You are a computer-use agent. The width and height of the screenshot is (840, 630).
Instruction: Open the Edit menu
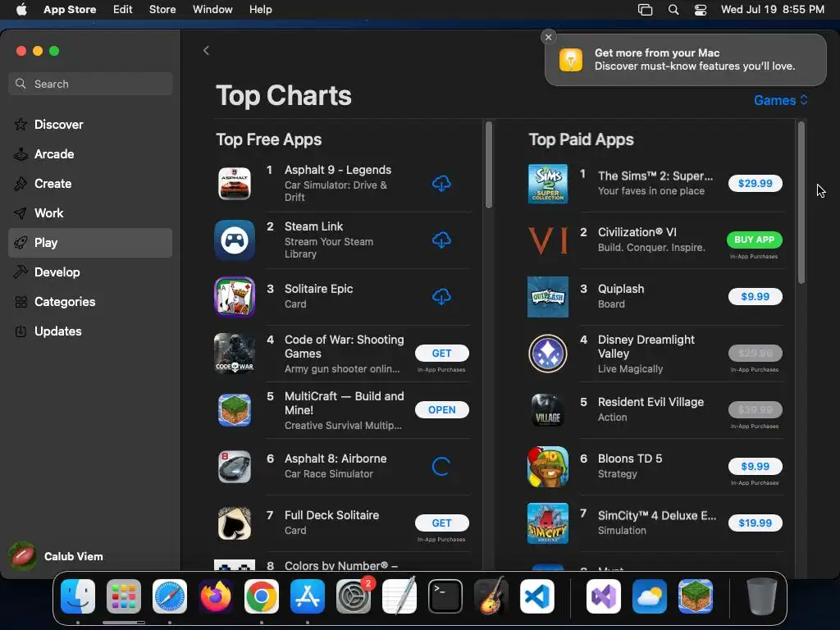(x=123, y=9)
